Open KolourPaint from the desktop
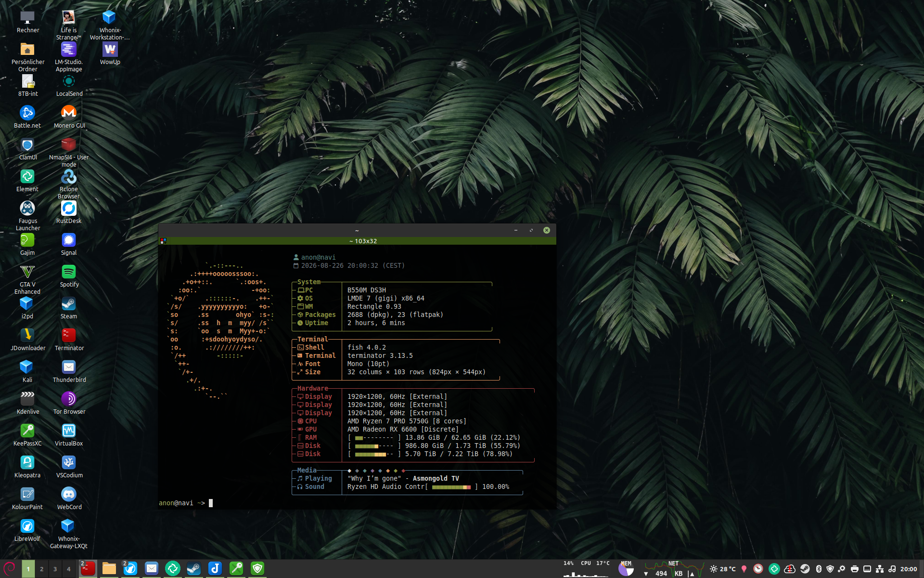Viewport: 924px width, 578px height. 27,499
